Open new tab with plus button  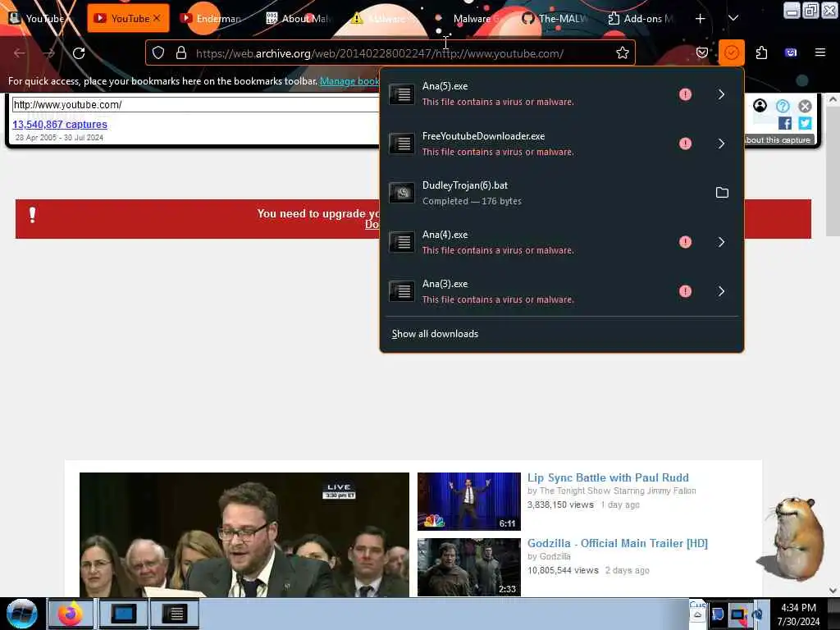tap(701, 19)
